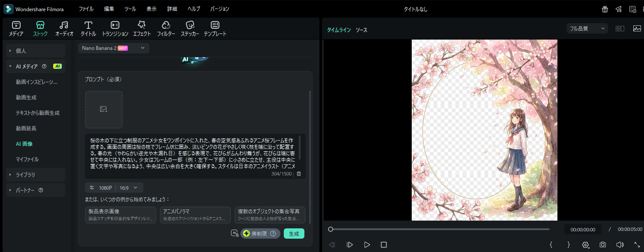
Task: Open the Nano Banana 2 model dropdown
Action: (x=114, y=48)
